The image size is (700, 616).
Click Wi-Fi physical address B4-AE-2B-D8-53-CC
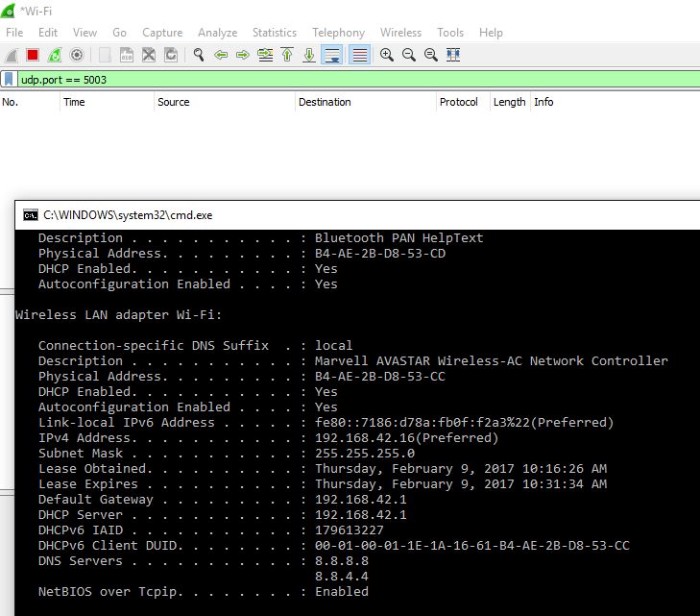point(380,376)
